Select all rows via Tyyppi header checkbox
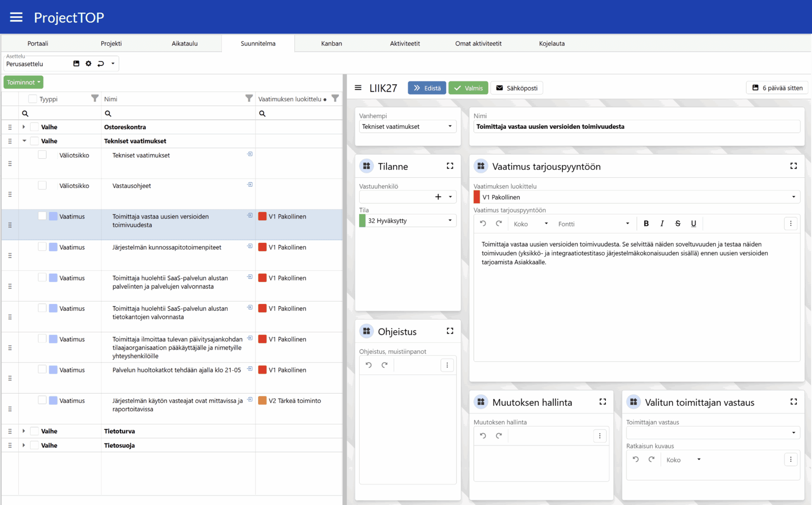 [32, 99]
